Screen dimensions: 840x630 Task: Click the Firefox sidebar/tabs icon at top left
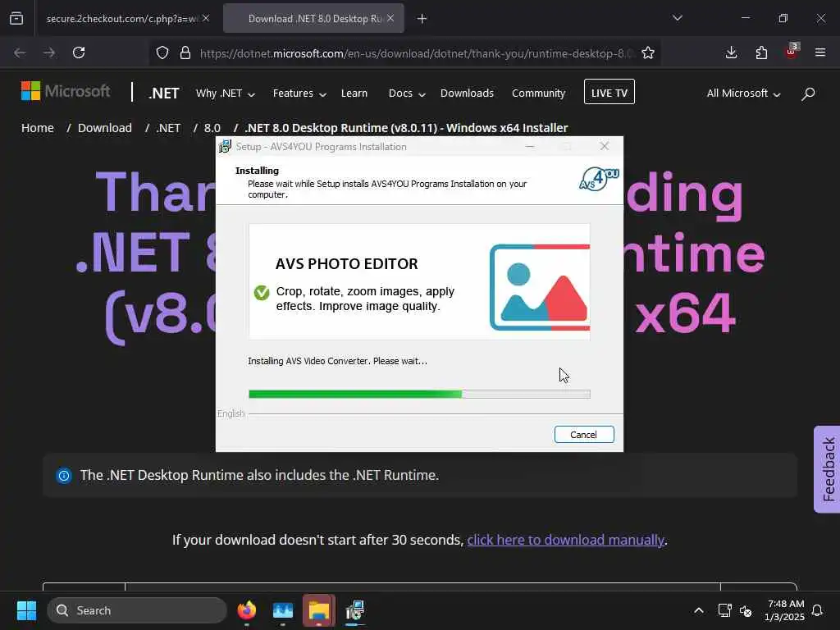pos(16,18)
